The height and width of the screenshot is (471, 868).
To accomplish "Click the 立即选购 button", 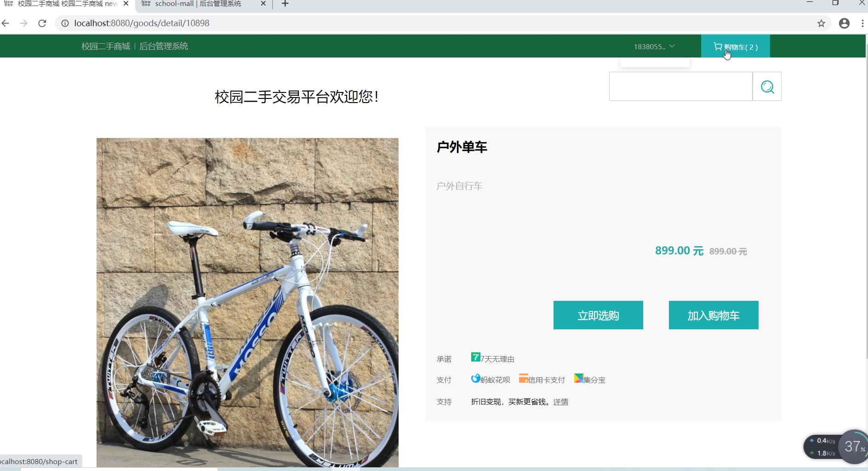I will tap(598, 315).
